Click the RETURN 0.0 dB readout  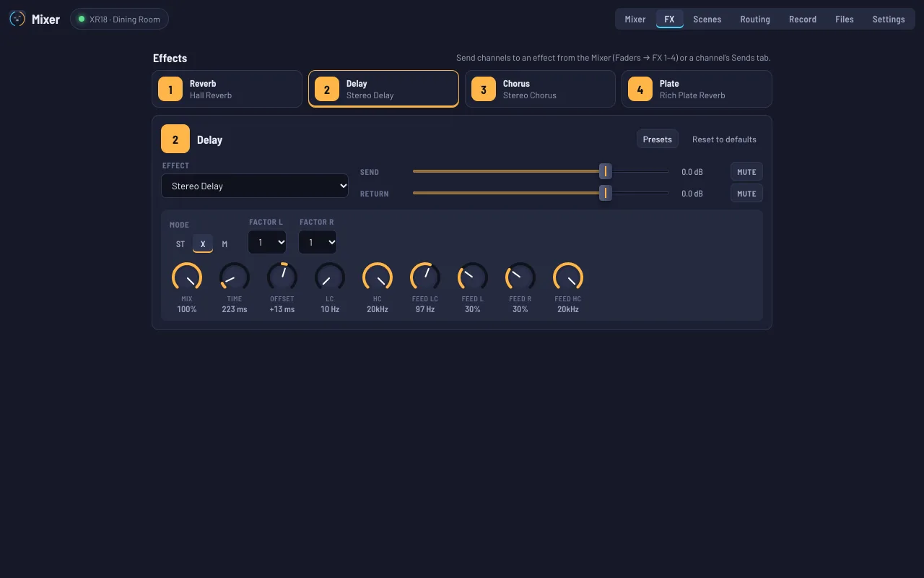click(x=692, y=194)
